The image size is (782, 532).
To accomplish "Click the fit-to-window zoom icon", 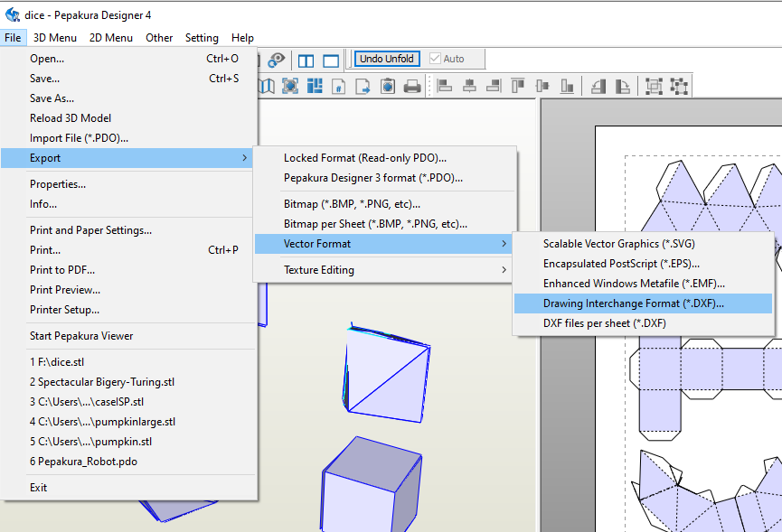I will 290,86.
